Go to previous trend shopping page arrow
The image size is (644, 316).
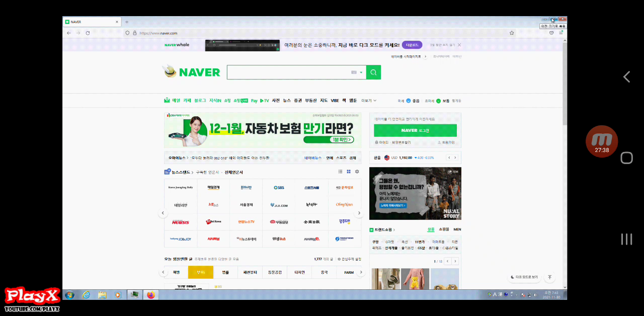[448, 261]
